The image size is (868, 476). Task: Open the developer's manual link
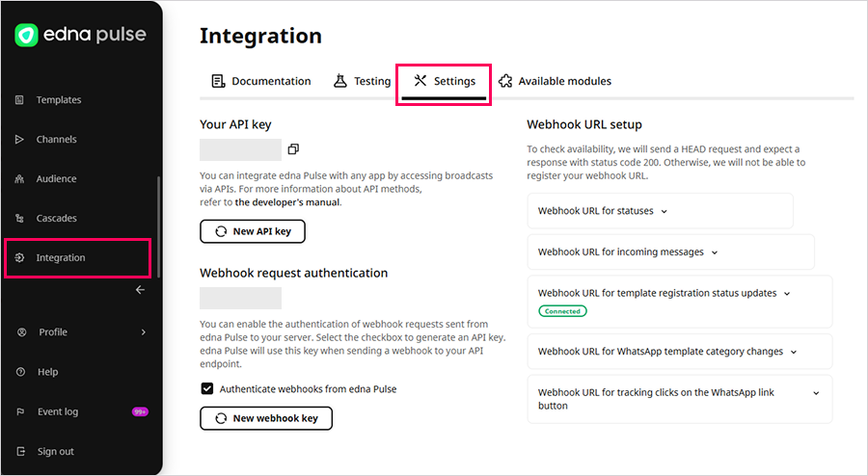287,202
